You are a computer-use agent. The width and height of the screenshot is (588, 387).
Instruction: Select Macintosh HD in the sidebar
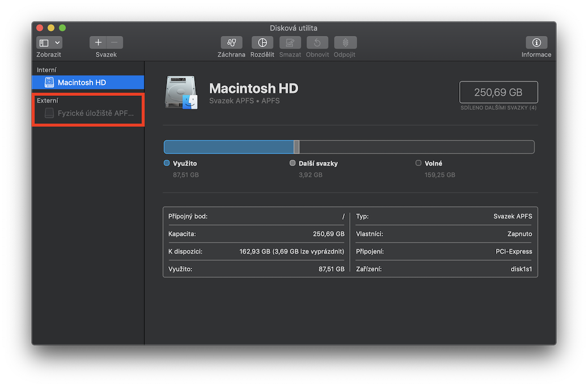[x=82, y=82]
